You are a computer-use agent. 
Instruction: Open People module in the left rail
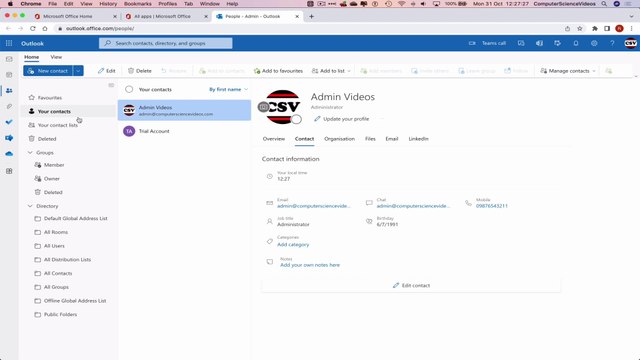tap(9, 91)
